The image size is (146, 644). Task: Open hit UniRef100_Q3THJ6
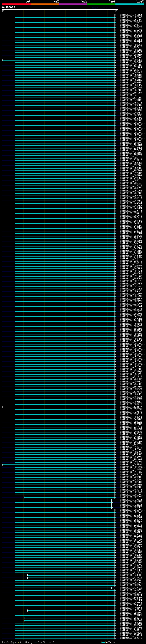tap(131, 427)
